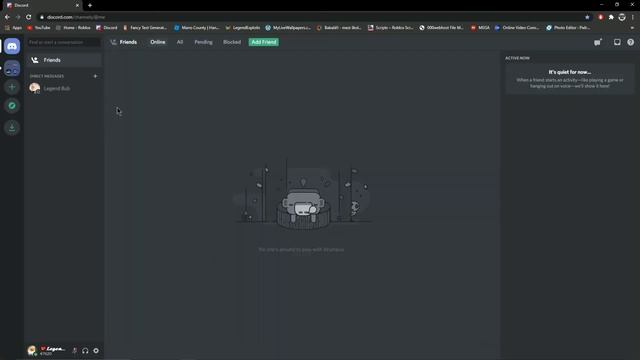Open the New Group DM icon

pyautogui.click(x=598, y=42)
